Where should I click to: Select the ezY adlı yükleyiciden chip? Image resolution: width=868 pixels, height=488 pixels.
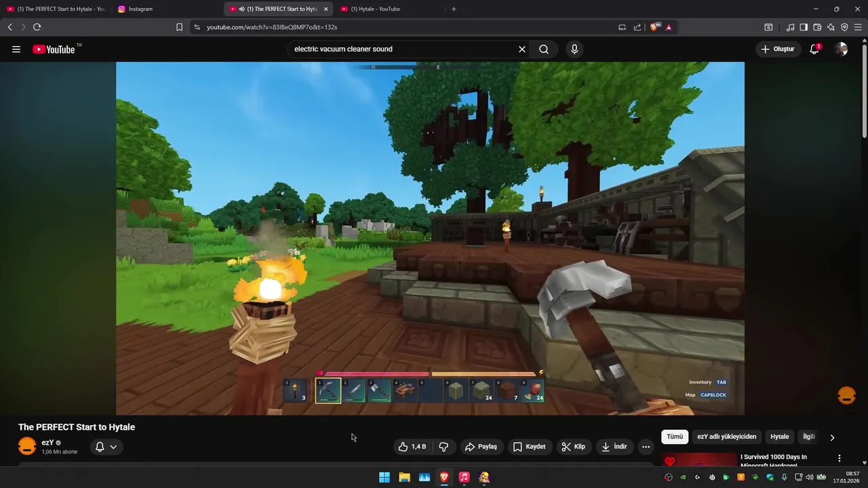[x=726, y=436]
